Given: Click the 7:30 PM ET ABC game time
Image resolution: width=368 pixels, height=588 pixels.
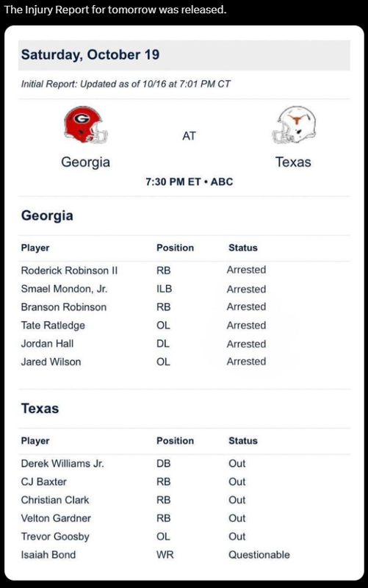Looking at the screenshot, I should tap(190, 182).
